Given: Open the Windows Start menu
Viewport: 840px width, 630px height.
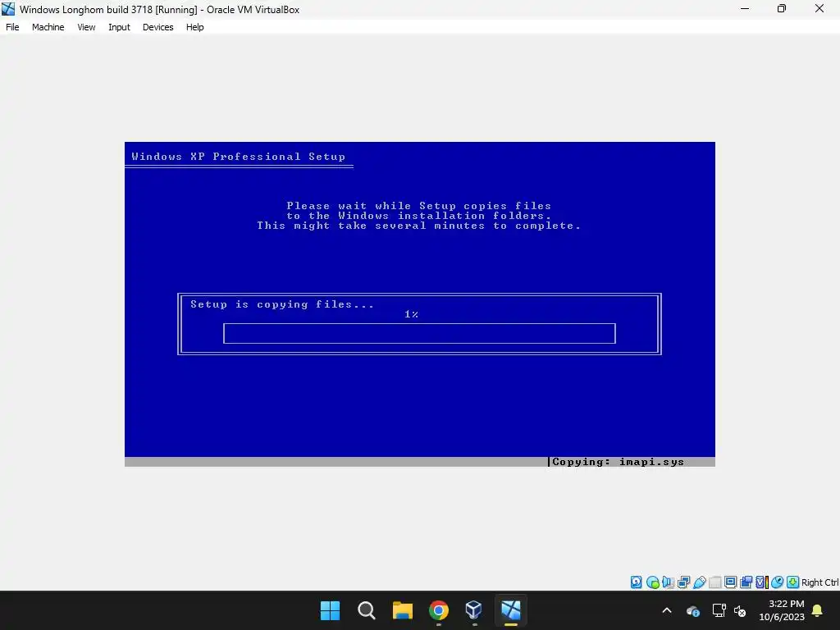Looking at the screenshot, I should 330,610.
